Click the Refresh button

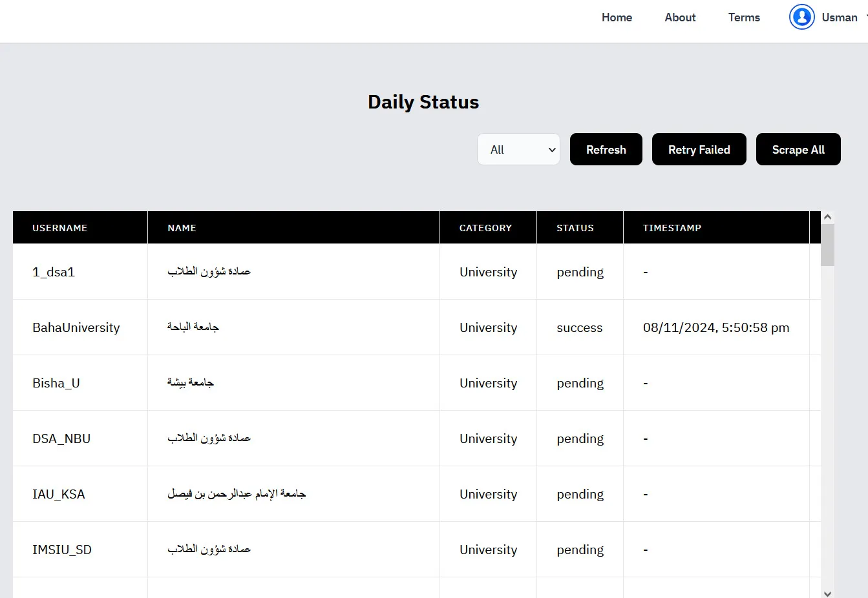point(606,149)
